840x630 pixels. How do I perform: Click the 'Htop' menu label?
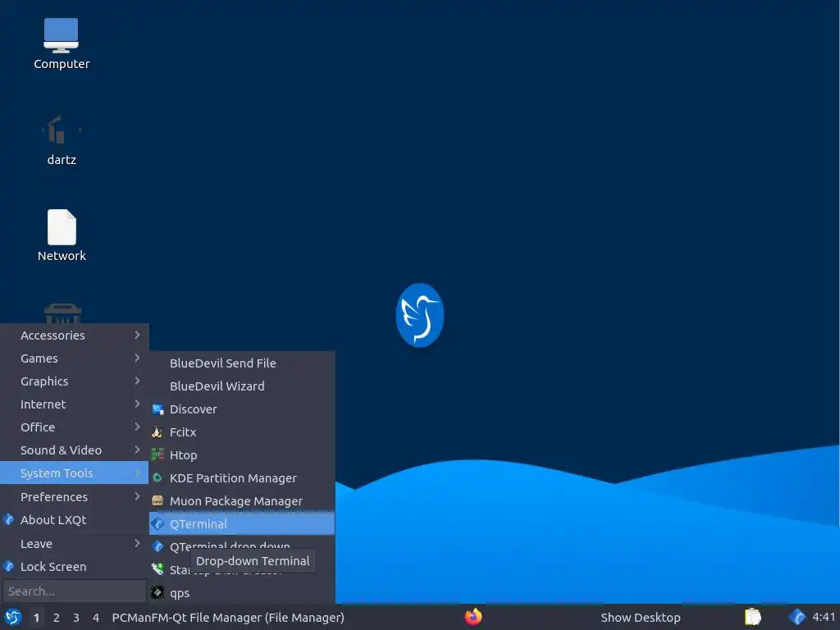point(183,455)
